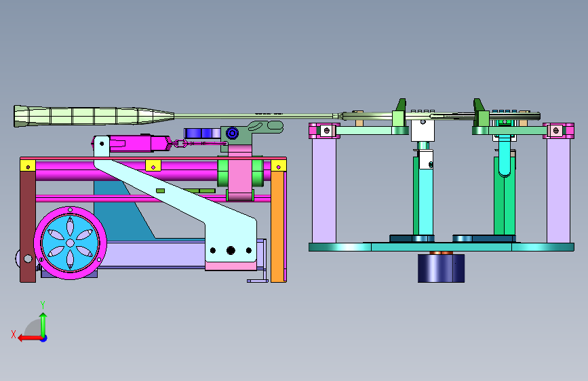Select the teal turntable base plate

(x=442, y=247)
